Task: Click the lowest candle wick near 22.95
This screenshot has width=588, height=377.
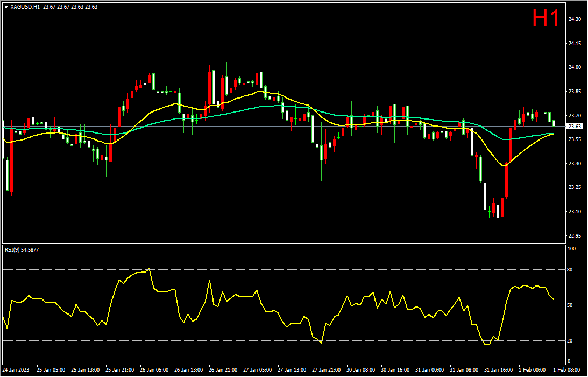Action: pyautogui.click(x=502, y=225)
